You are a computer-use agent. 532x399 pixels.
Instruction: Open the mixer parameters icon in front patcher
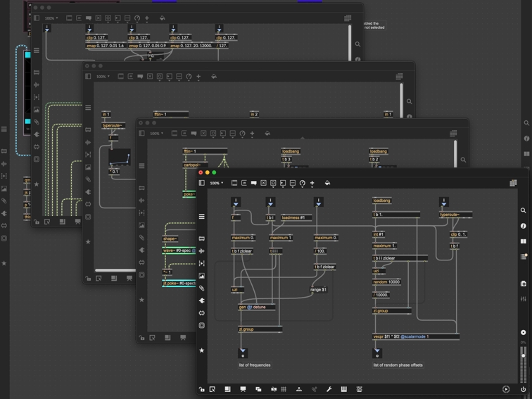(523, 299)
